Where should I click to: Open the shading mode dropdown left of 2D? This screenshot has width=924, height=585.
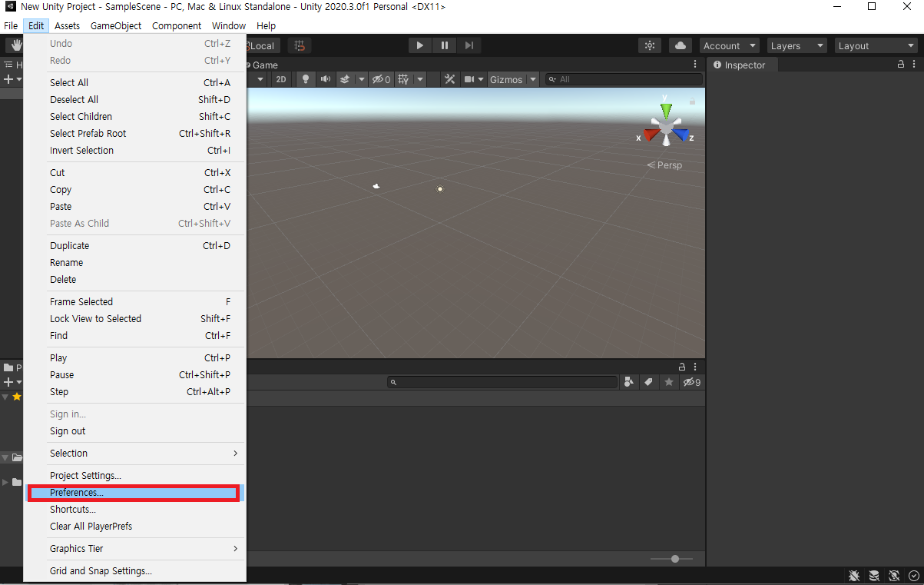(x=260, y=79)
